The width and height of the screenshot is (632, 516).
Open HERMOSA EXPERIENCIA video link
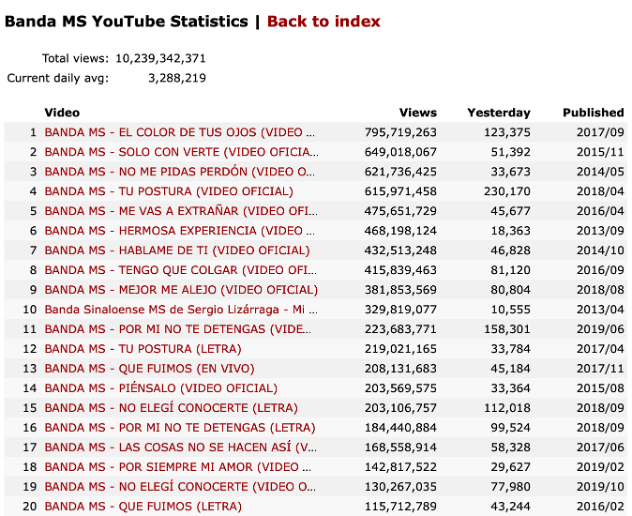point(181,230)
